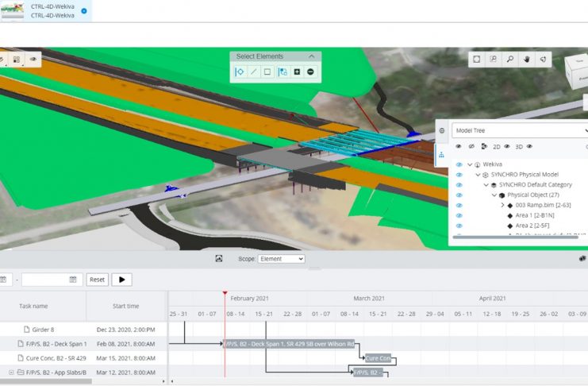Choose the box selection mode icon
588x386 pixels.
pos(267,72)
